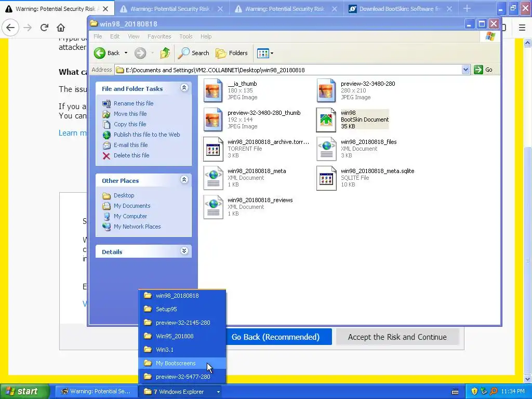Switch to win98_20180818 in taskbar popup
The height and width of the screenshot is (399, 532).
click(182, 296)
